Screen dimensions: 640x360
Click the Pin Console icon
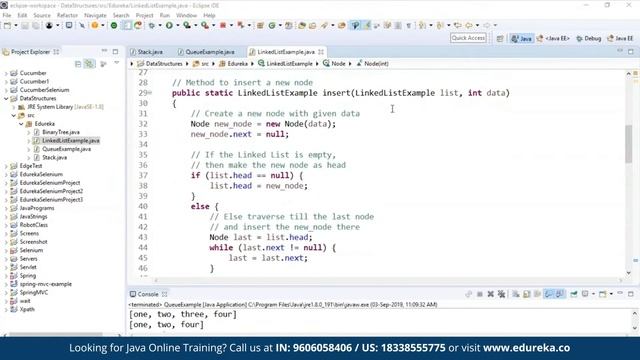click(x=573, y=294)
